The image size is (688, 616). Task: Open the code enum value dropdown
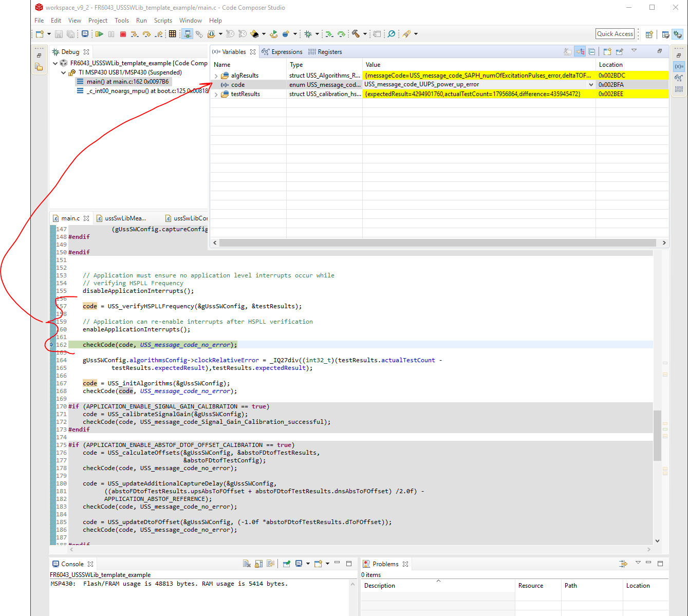[591, 85]
